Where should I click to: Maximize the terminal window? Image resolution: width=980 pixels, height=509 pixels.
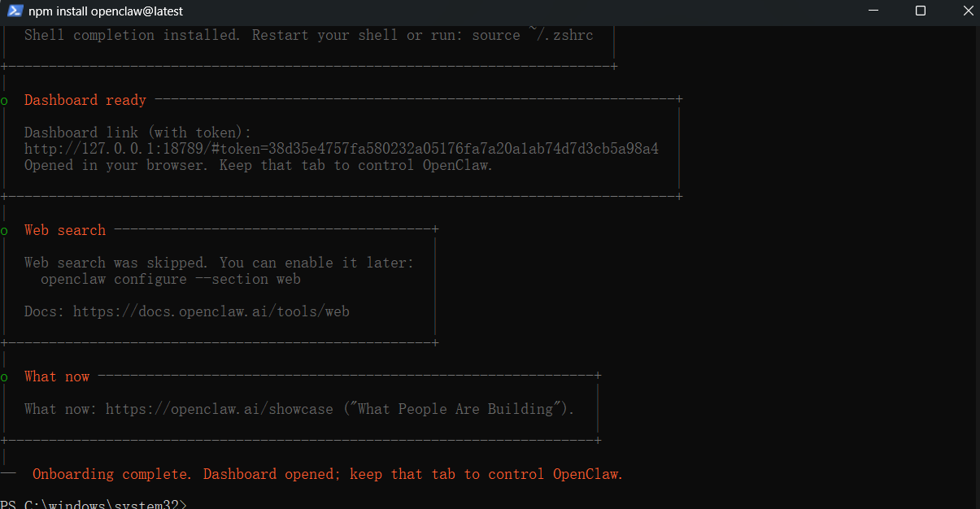(x=921, y=11)
